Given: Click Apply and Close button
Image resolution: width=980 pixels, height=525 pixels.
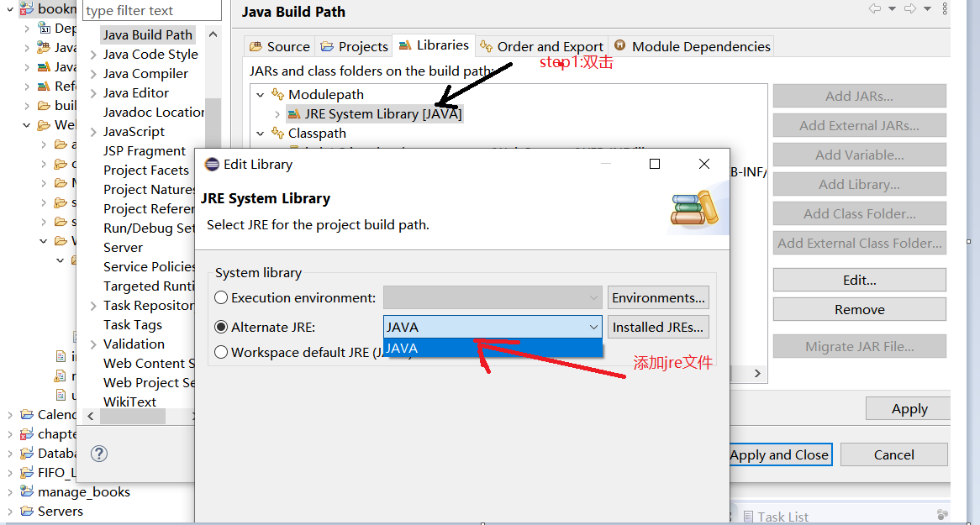Looking at the screenshot, I should 780,455.
